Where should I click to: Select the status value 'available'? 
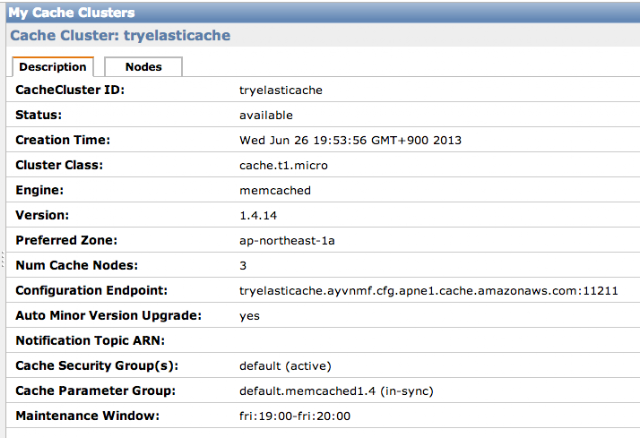tap(266, 115)
